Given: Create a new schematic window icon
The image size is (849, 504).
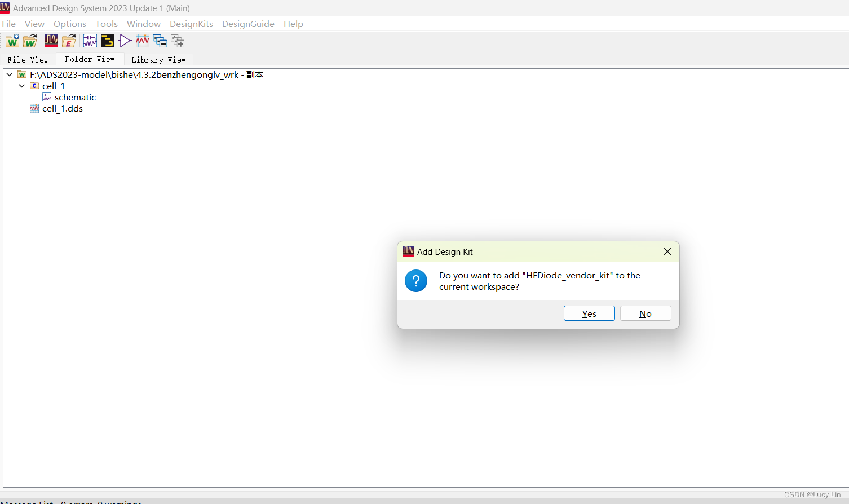Looking at the screenshot, I should pyautogui.click(x=90, y=41).
